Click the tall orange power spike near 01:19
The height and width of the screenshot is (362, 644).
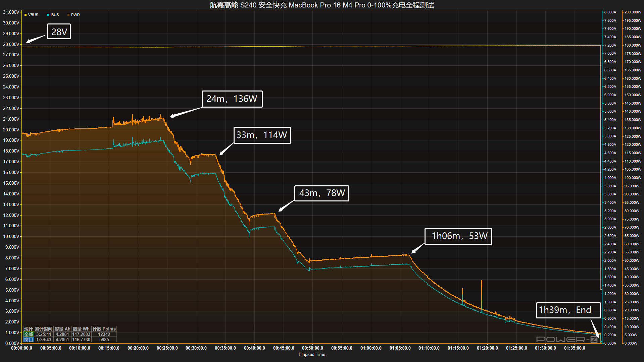482,294
